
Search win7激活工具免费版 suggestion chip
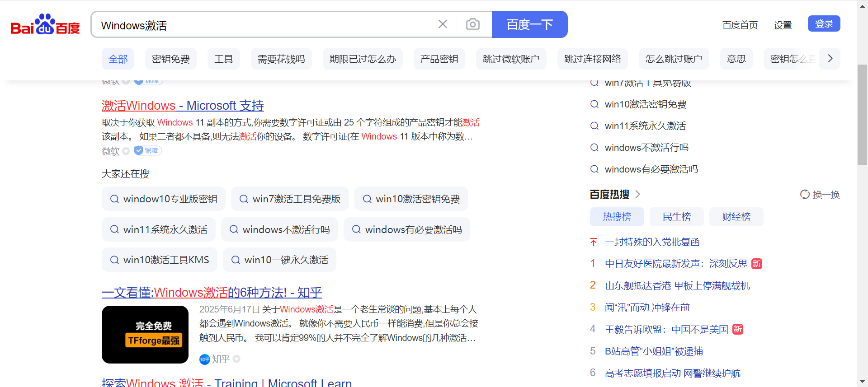click(290, 199)
